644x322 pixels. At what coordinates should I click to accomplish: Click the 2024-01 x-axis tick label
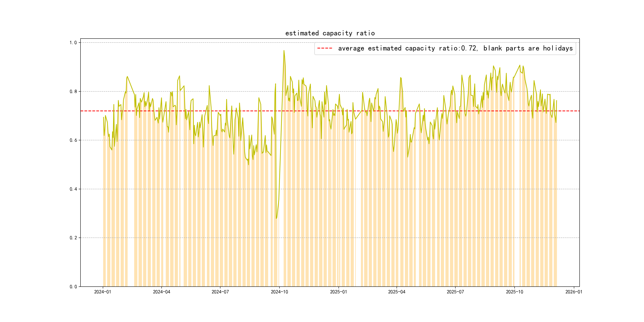pyautogui.click(x=103, y=292)
